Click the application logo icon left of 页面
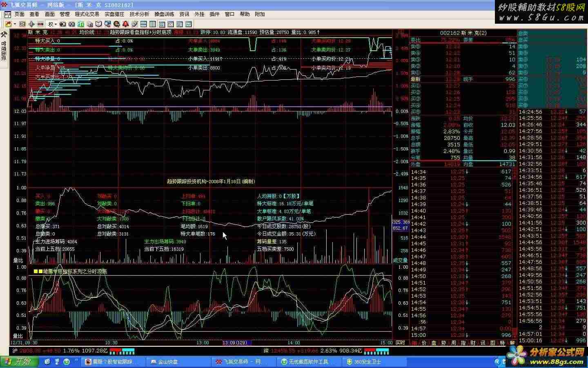The height and width of the screenshot is (368, 588). [x=7, y=14]
